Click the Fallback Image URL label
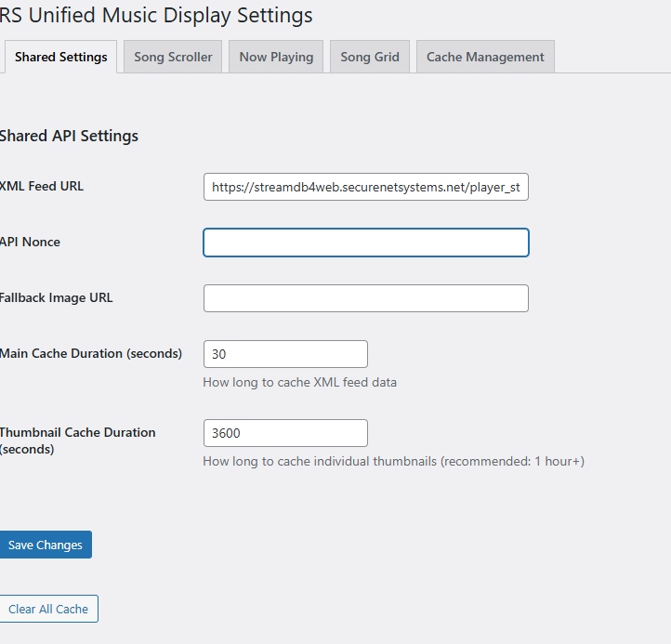671x644 pixels. click(57, 297)
